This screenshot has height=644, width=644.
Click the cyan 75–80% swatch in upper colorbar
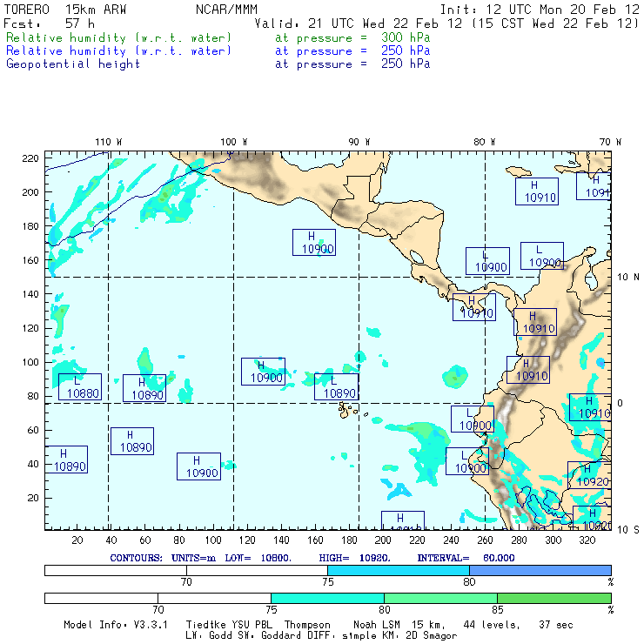tap(399, 570)
